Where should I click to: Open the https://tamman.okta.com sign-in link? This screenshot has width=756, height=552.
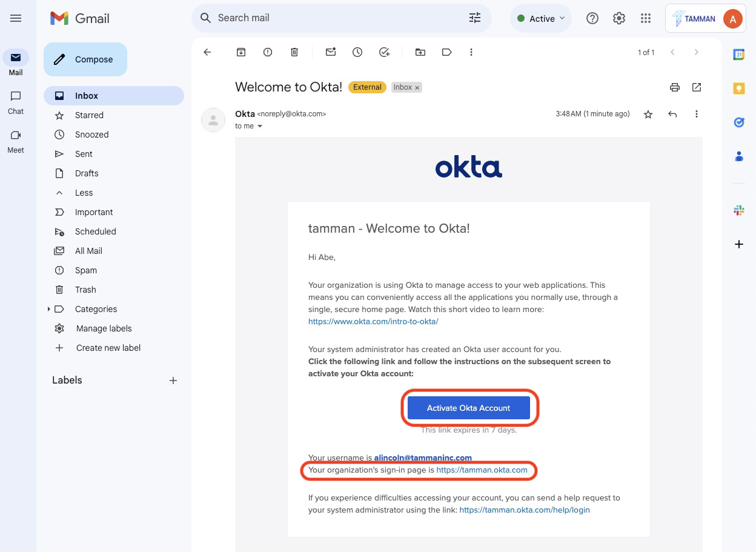(x=482, y=470)
